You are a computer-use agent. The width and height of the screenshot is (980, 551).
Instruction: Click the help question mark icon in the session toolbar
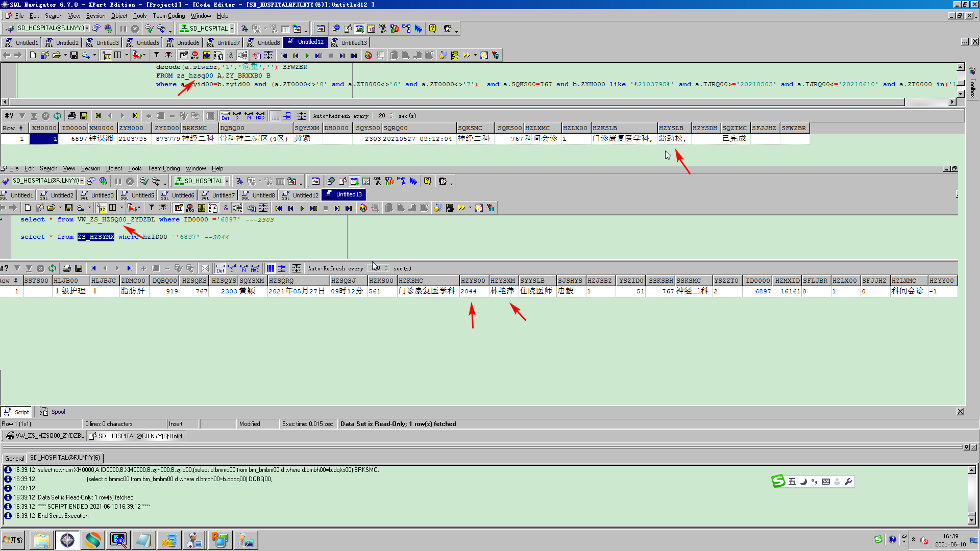[x=432, y=29]
